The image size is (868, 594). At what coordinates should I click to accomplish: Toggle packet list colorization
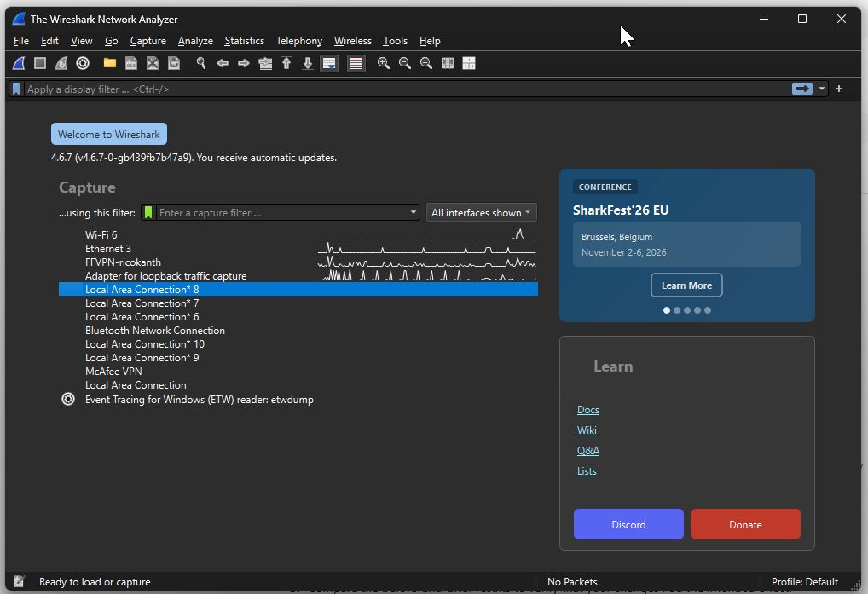click(356, 63)
